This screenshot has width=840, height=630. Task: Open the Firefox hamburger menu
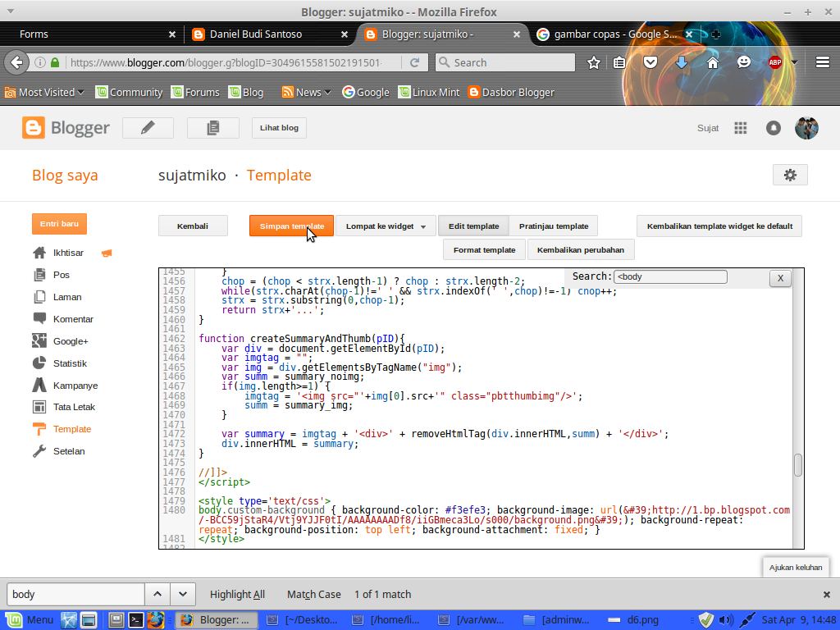click(x=822, y=62)
